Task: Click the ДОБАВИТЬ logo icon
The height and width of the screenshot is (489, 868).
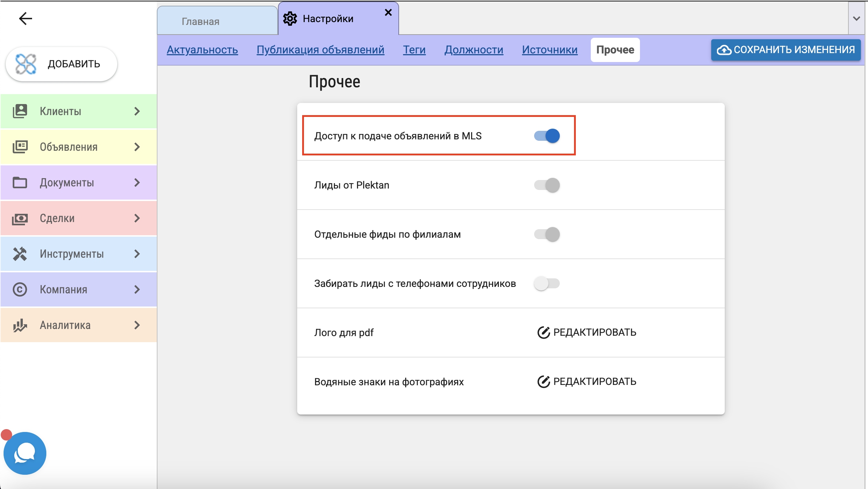Action: (26, 64)
